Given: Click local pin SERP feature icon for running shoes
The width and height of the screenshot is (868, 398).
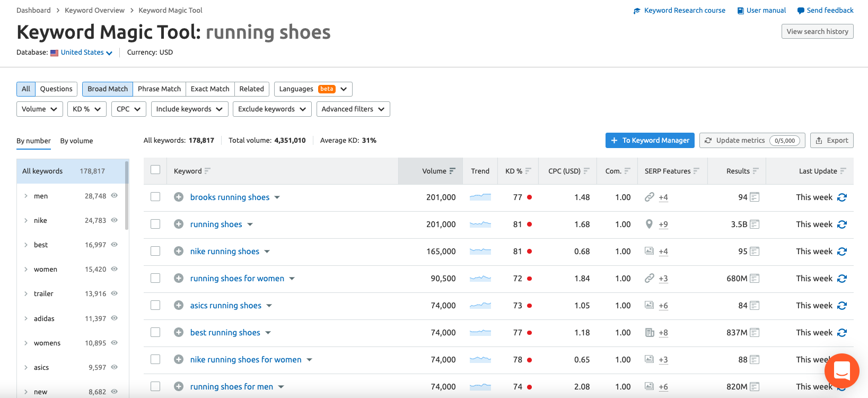Looking at the screenshot, I should 649,224.
